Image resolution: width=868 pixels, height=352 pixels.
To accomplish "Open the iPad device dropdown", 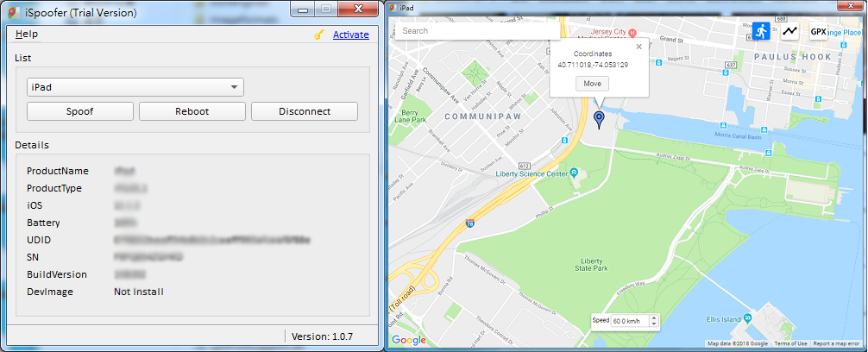I will click(135, 87).
